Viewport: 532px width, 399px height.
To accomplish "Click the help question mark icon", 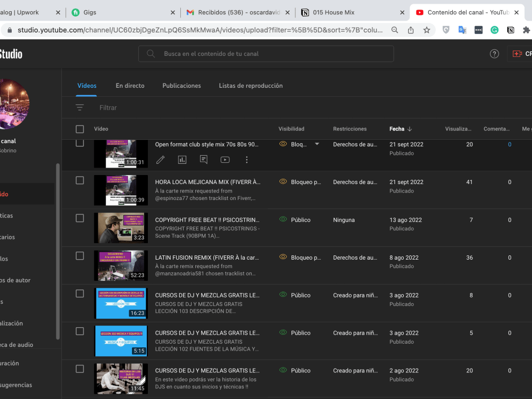I will click(494, 54).
